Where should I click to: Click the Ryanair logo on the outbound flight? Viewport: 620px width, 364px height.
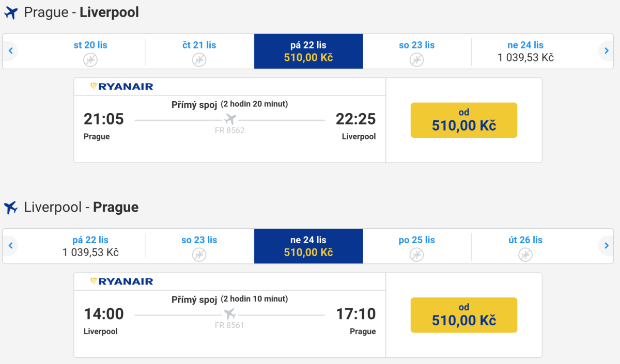(122, 87)
